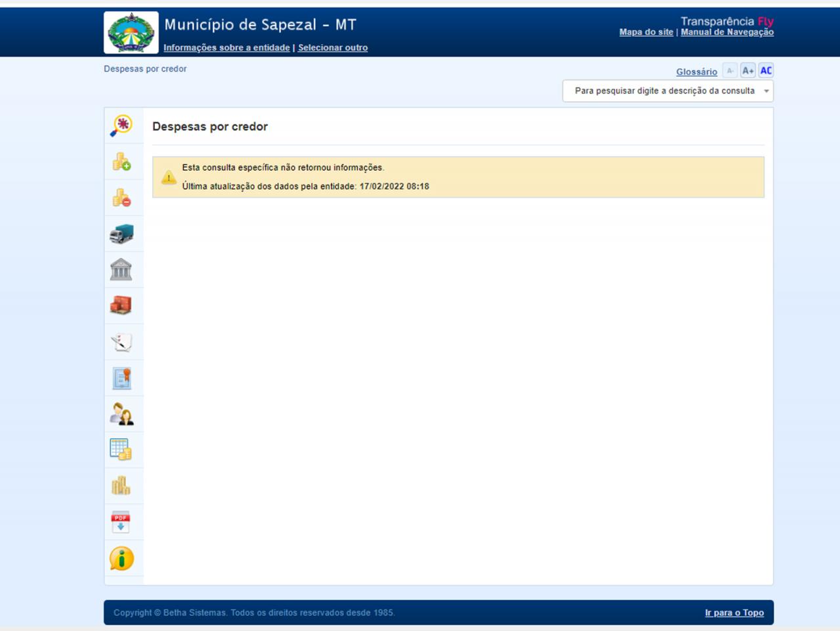Open Informações sobre a entidade link
Screen dimensions: 840x631
226,48
